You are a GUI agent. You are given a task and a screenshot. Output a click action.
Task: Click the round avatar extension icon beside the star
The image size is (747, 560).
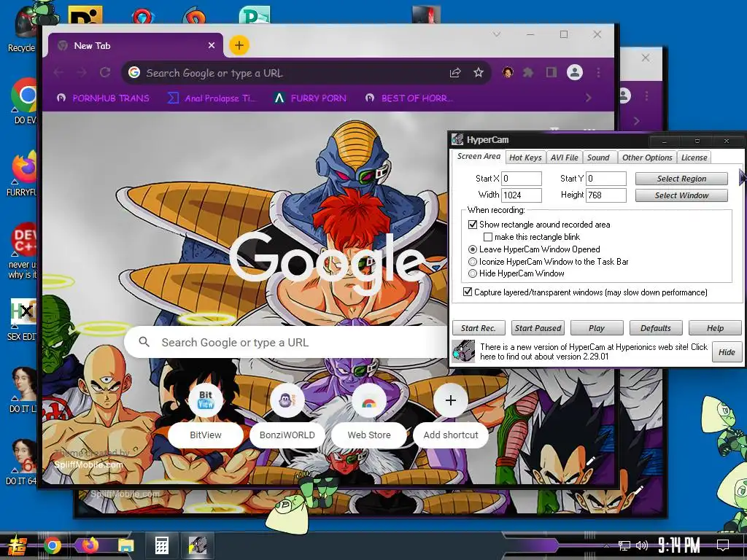coord(508,72)
